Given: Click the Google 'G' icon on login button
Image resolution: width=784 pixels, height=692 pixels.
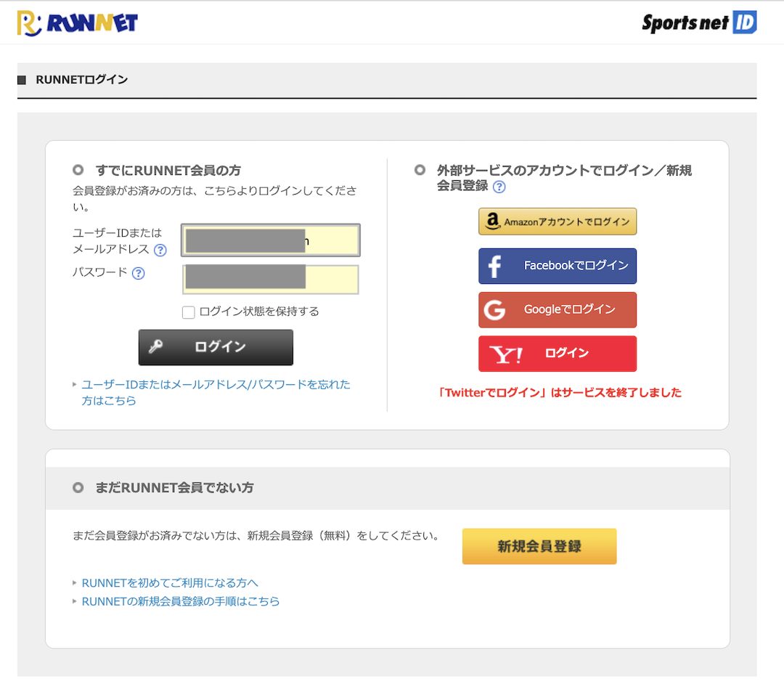Looking at the screenshot, I should point(494,310).
